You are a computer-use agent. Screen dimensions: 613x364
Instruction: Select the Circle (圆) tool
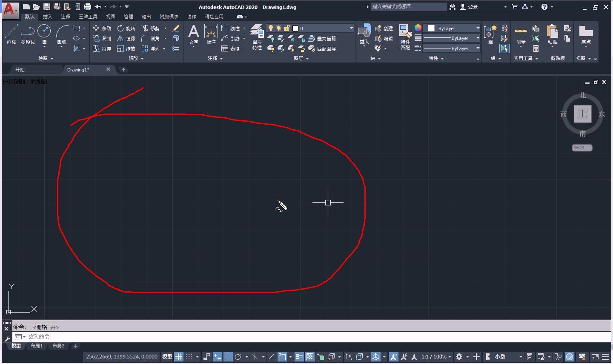44,34
